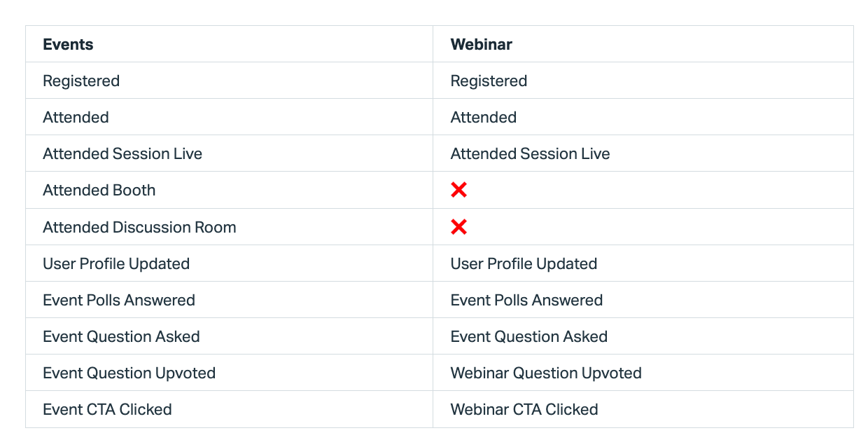The width and height of the screenshot is (868, 440).
Task: Click Event Polls Answered in Events column
Action: click(119, 300)
